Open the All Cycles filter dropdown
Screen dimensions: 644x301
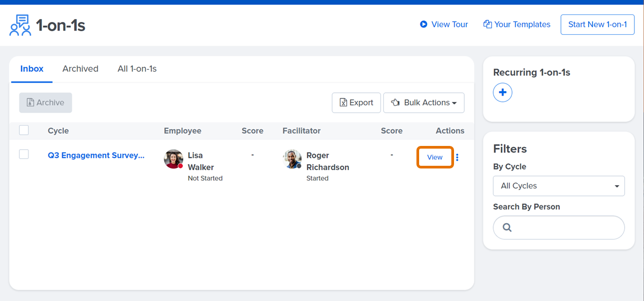pos(559,186)
